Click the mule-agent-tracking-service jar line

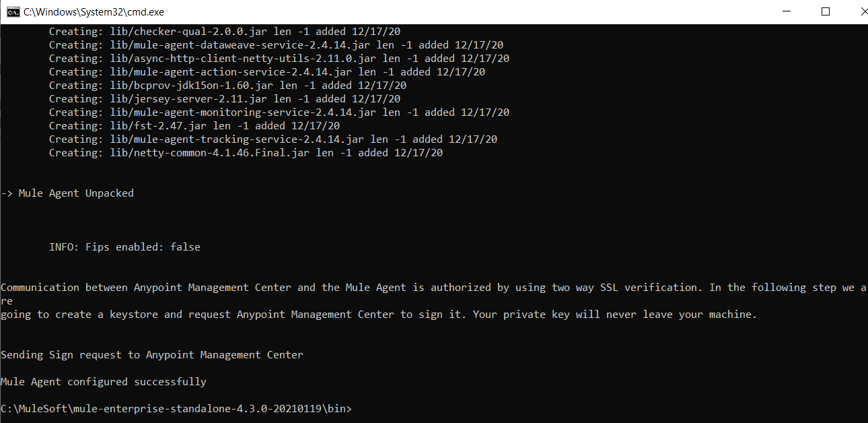point(273,139)
